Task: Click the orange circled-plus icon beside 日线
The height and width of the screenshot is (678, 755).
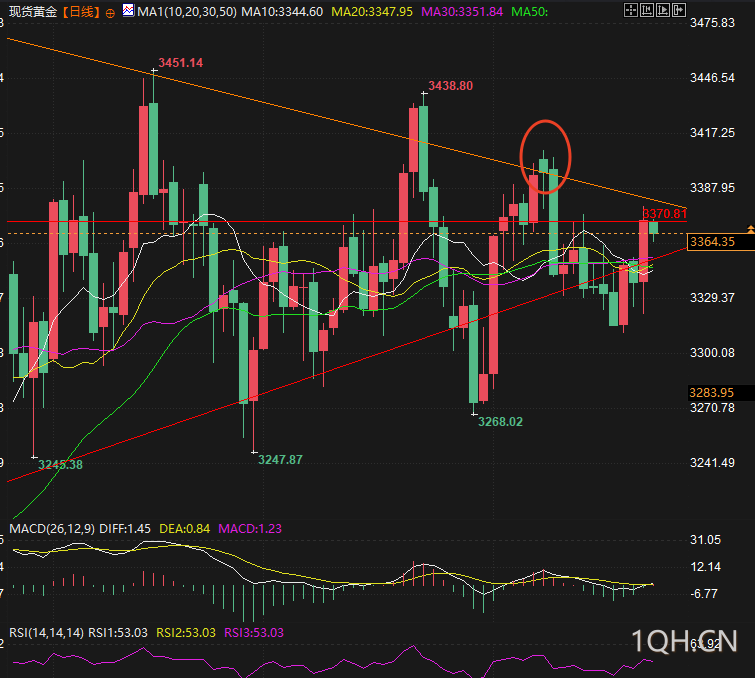Action: pos(110,13)
